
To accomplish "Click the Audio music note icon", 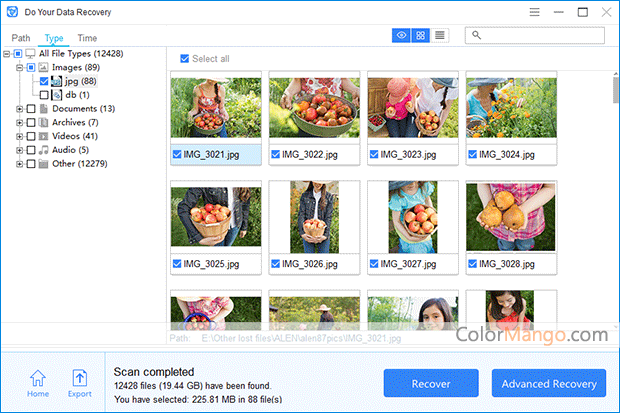I will click(43, 150).
